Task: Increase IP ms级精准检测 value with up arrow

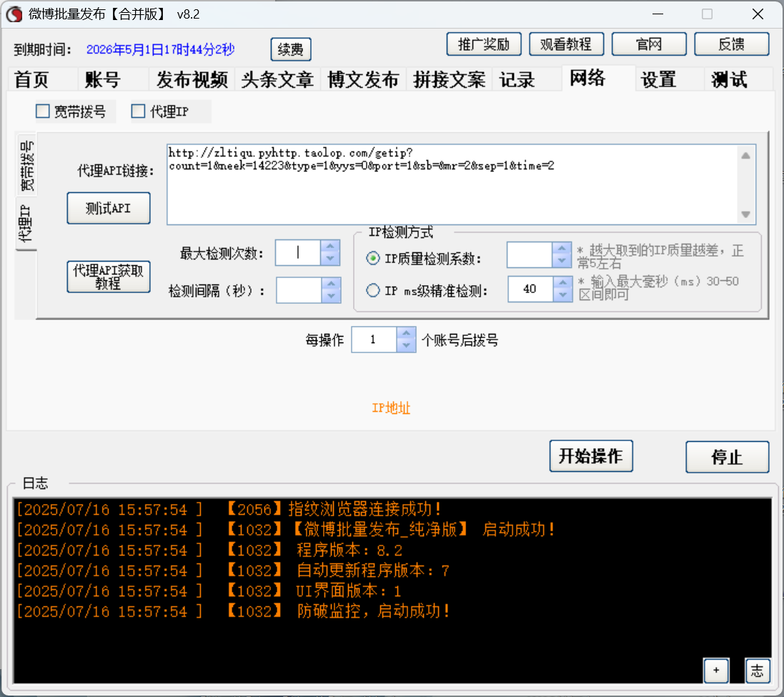Action: click(562, 282)
